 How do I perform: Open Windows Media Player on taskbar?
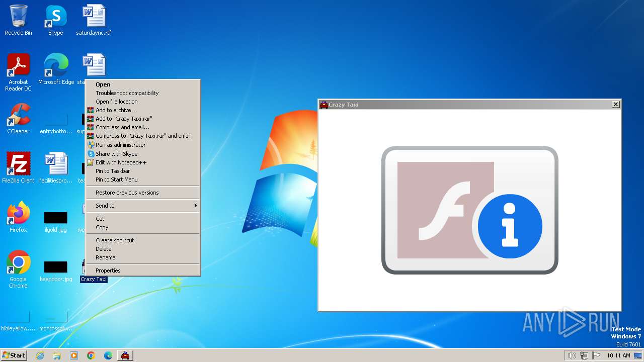[74, 355]
